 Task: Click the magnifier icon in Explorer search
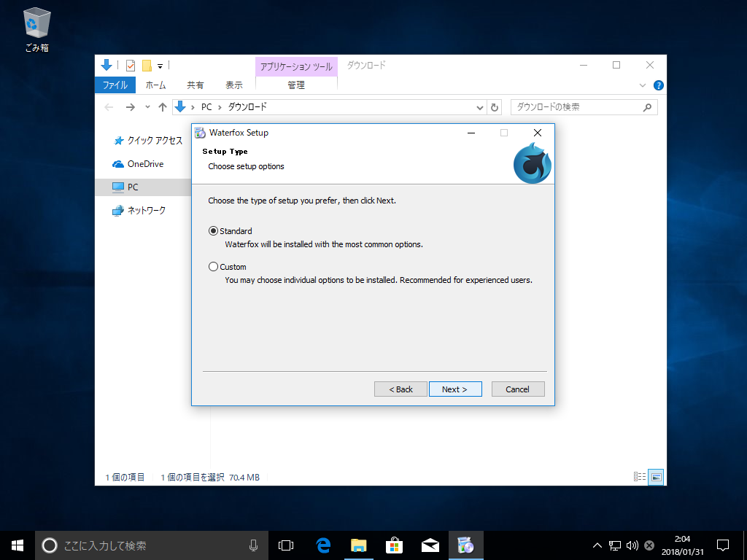(647, 108)
